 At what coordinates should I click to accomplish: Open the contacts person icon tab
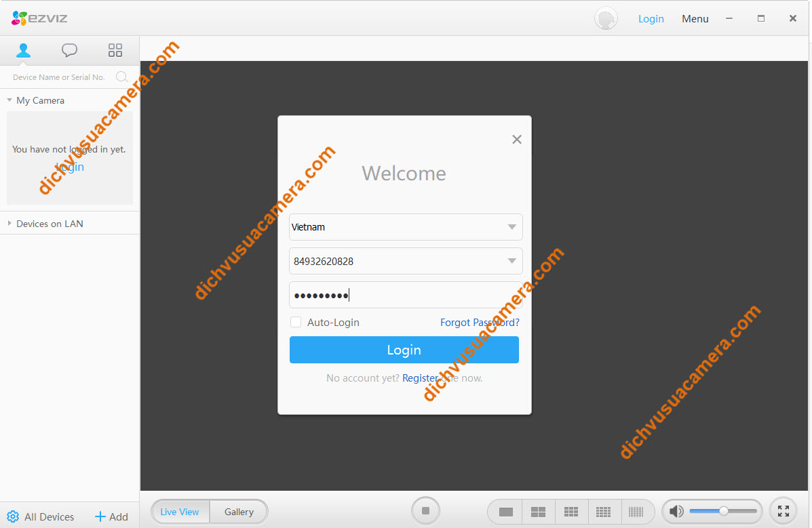[x=24, y=50]
